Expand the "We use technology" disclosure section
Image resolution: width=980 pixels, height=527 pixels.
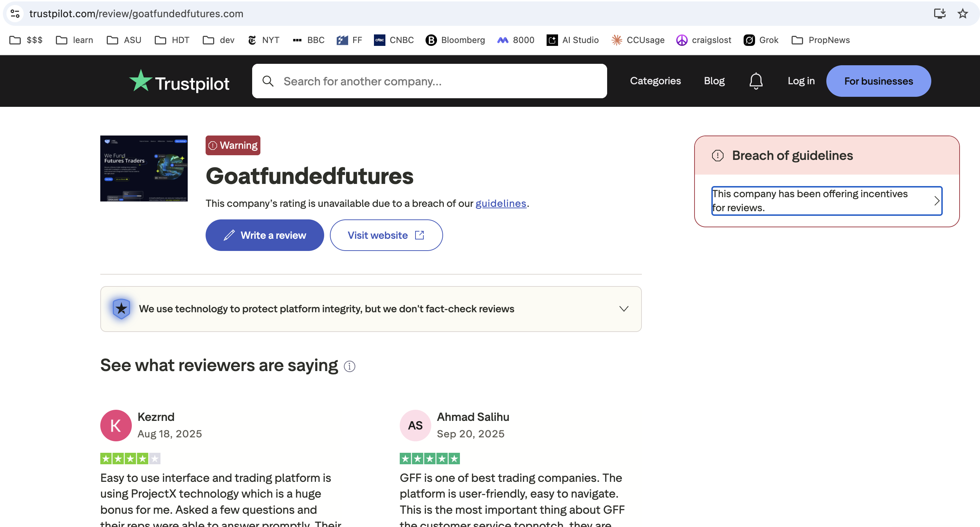[624, 309]
